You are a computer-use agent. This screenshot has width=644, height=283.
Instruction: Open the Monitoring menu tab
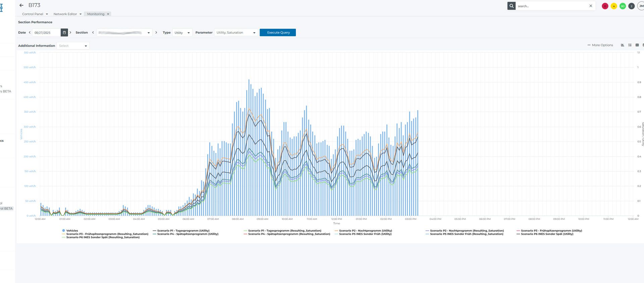point(98,14)
